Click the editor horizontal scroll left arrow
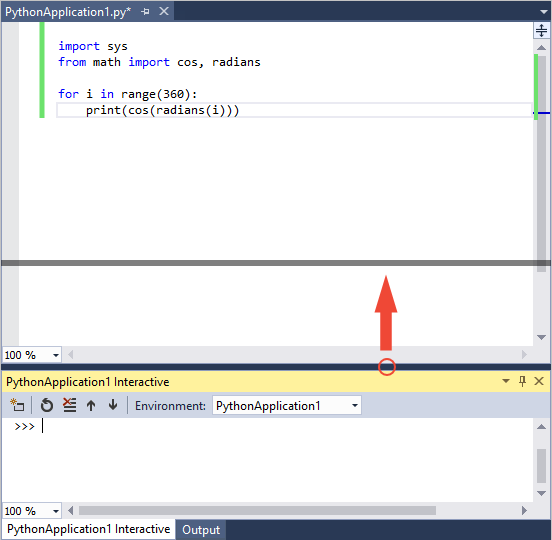This screenshot has width=552, height=540. 70,354
